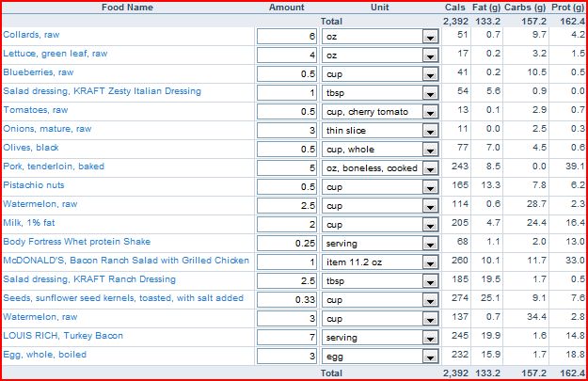Screen dimensions: 588x381
Task: Edit amount field for Tomatoes, raw
Action: pos(287,112)
